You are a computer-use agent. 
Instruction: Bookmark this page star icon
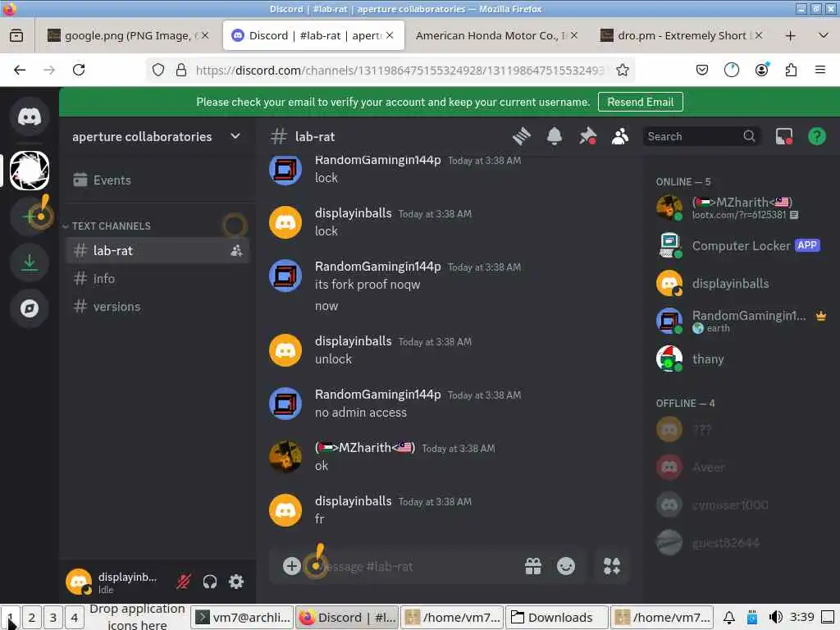(x=622, y=71)
